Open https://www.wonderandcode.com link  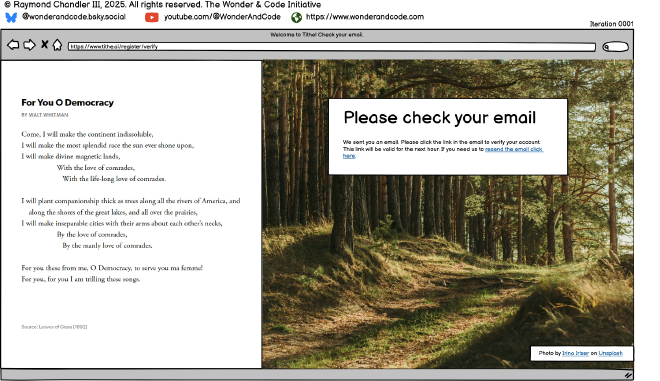pos(365,17)
